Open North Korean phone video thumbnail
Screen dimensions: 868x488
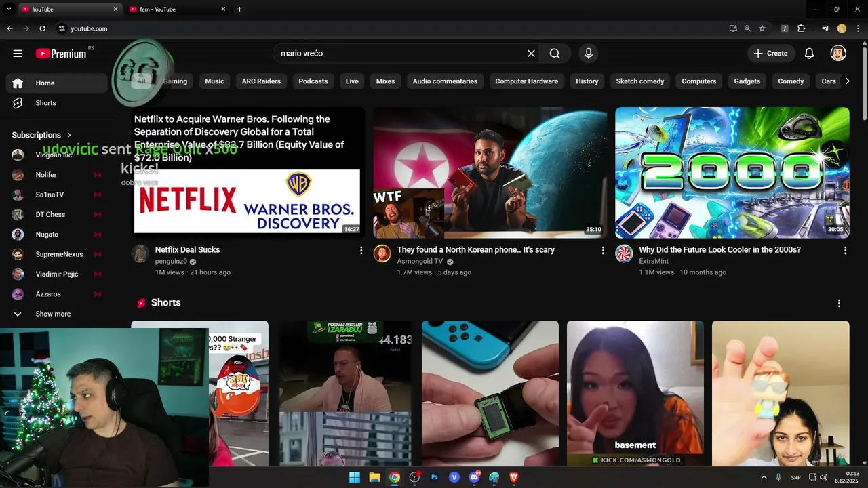pos(490,173)
